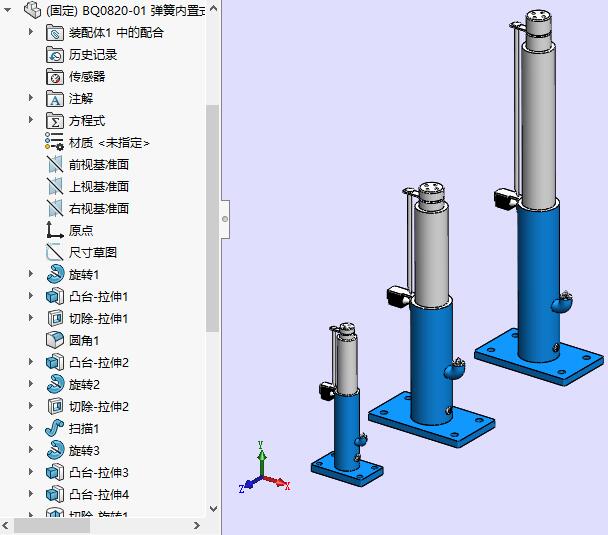Select the 原点 label
Image resolution: width=608 pixels, height=535 pixels.
(81, 231)
